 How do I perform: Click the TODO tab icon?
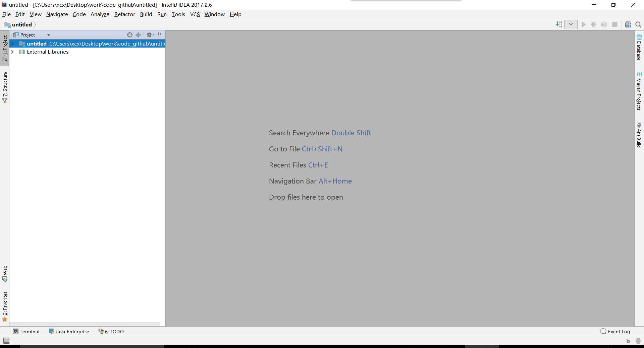[x=101, y=331]
